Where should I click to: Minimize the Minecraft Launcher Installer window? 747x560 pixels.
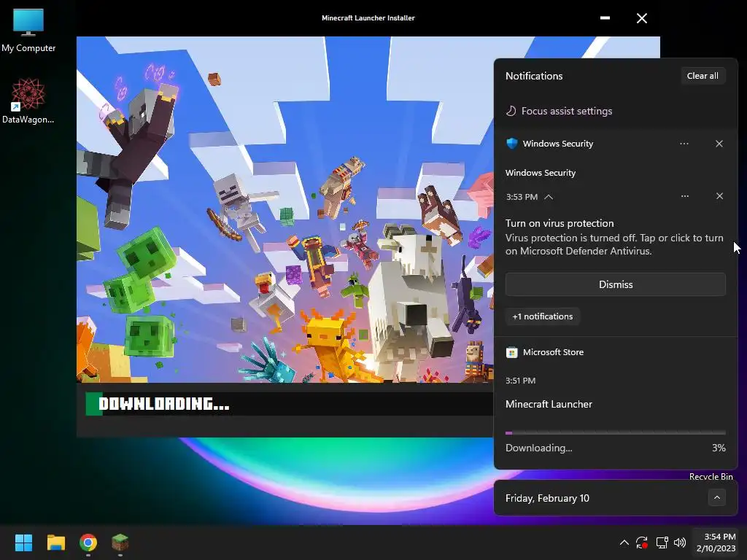(605, 18)
